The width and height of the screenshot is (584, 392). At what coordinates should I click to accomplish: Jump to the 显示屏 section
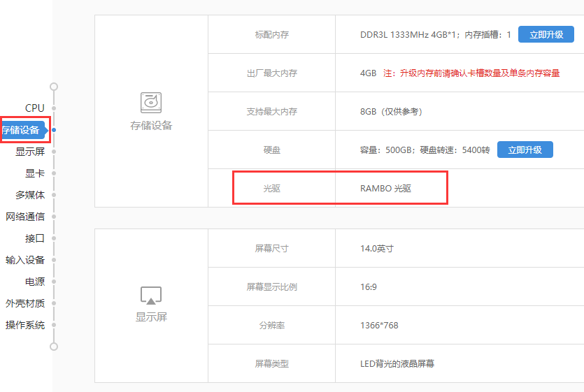point(30,152)
